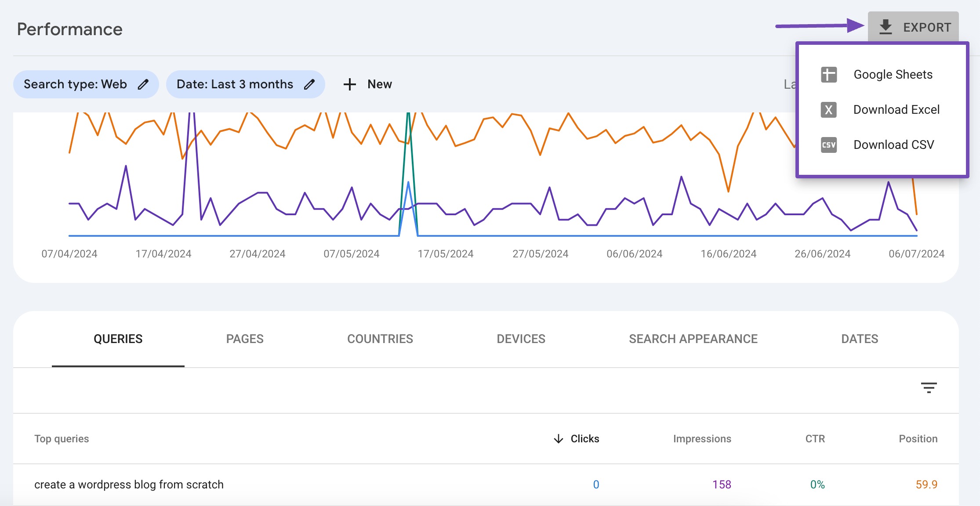980x506 pixels.
Task: Switch to the QUERIES tab
Action: [118, 339]
